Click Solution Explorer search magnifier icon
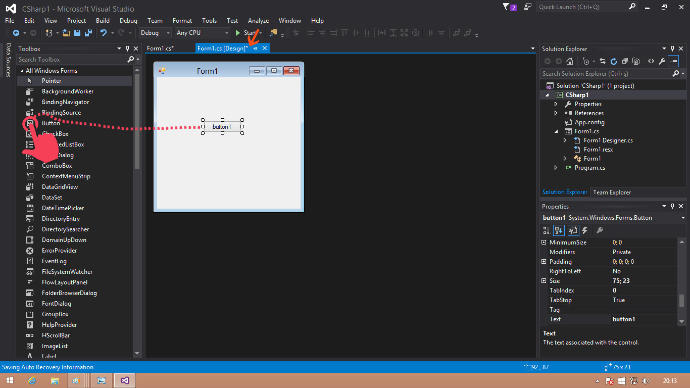 point(676,73)
